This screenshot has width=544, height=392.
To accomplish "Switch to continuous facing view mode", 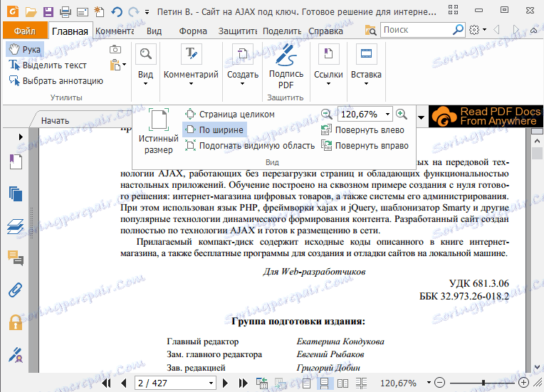I will pyautogui.click(x=361, y=383).
